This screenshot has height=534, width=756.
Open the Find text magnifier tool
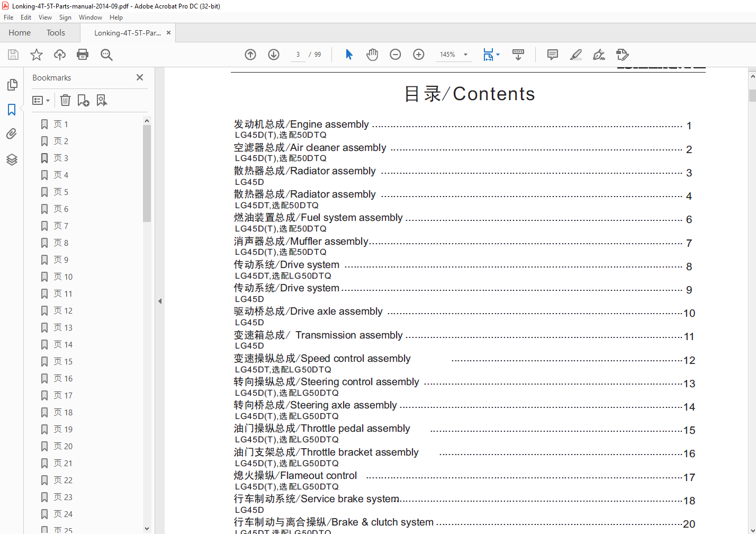(106, 55)
